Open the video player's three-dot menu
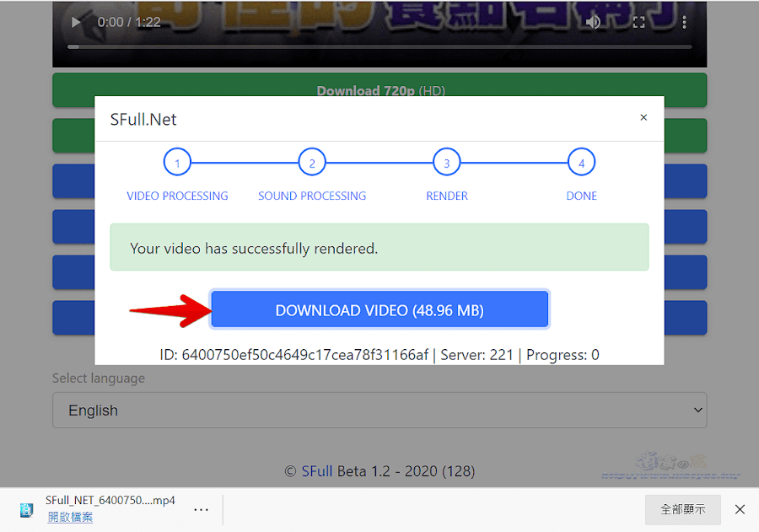This screenshot has height=532, width=759. [x=684, y=22]
